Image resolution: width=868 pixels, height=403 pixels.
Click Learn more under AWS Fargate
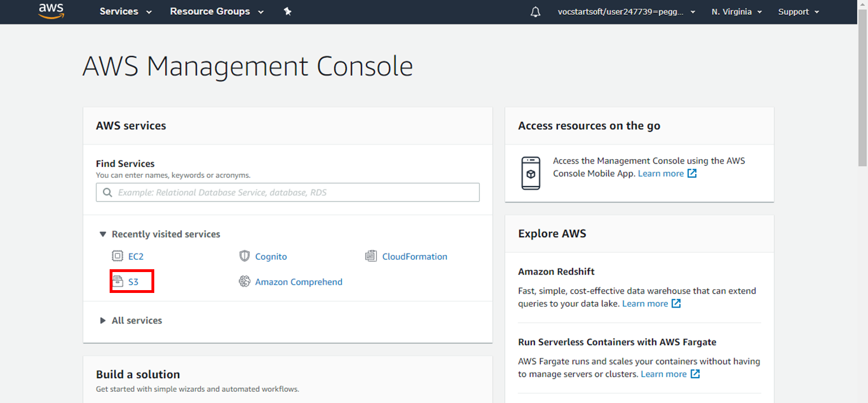tap(664, 374)
